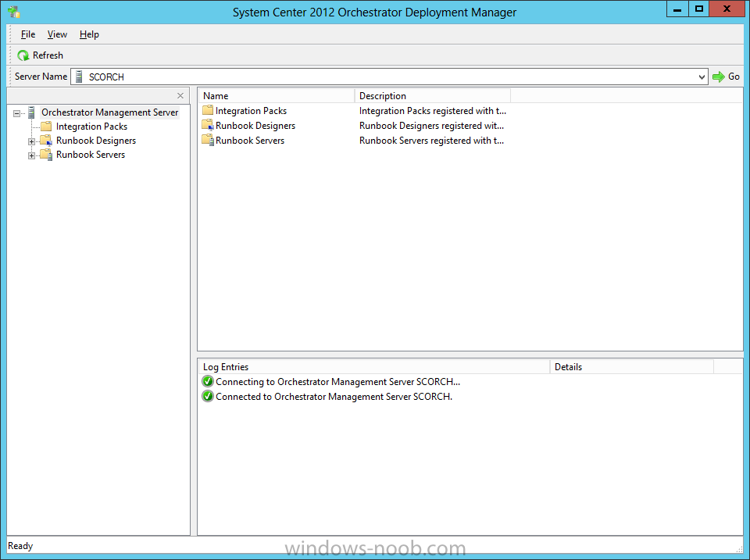Image resolution: width=750 pixels, height=560 pixels.
Task: Click the Log Entries column header
Action: [374, 367]
